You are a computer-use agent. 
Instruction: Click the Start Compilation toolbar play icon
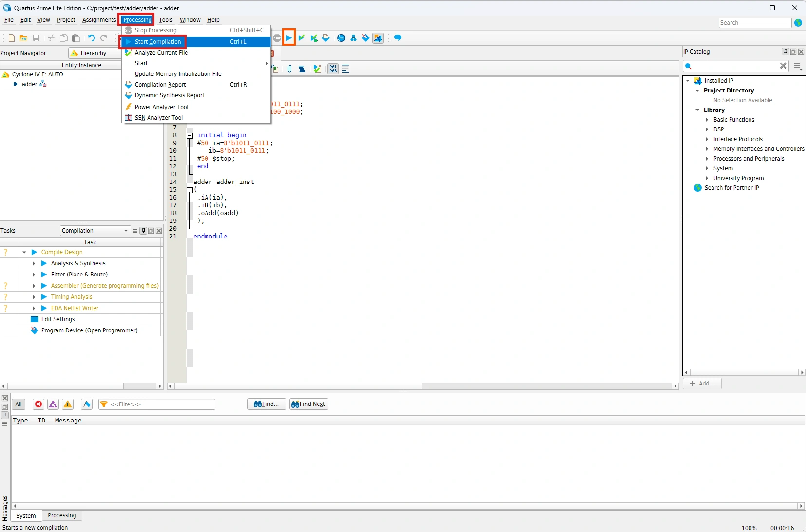click(289, 38)
